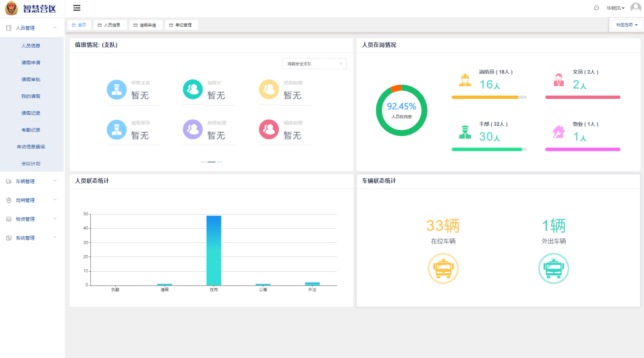
Task: Click the teal 外出车辆 vehicle icon
Action: (x=553, y=269)
